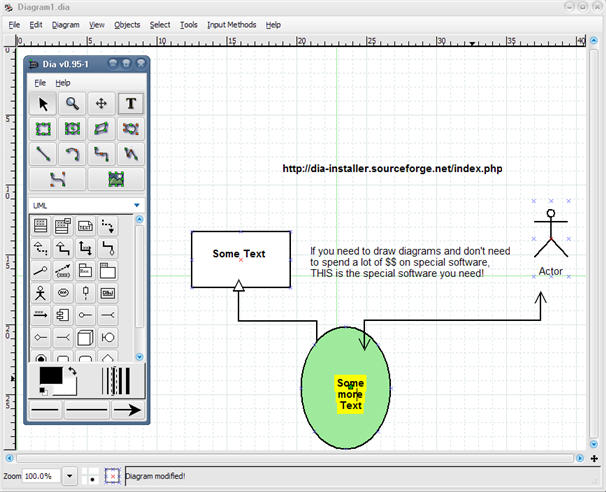Pick the UML Constraint dashed arrow
This screenshot has width=606, height=492.
[63, 271]
